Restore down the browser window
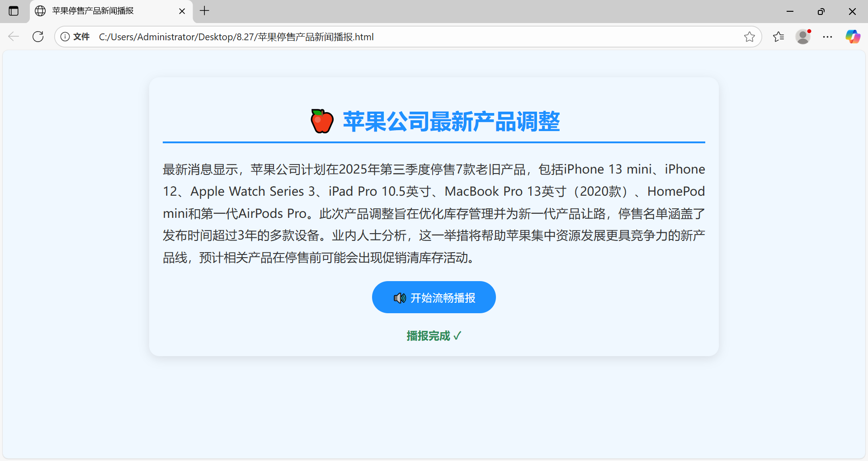Image resolution: width=868 pixels, height=461 pixels. coord(821,11)
